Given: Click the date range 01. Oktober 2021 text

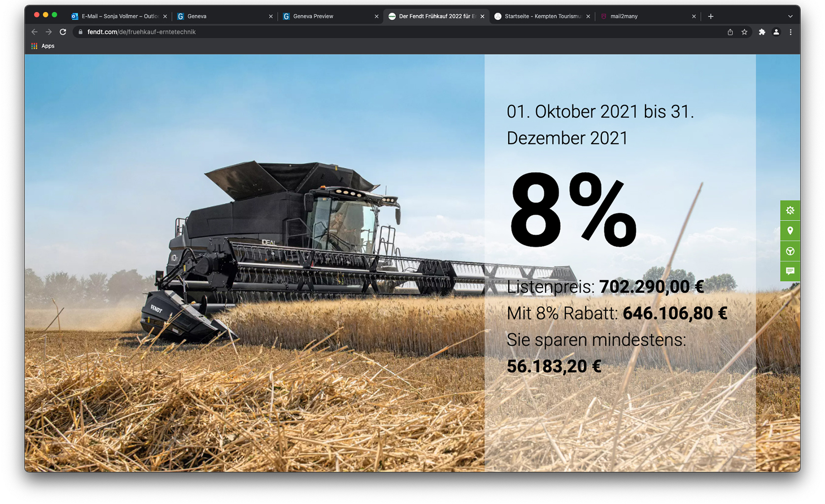Looking at the screenshot, I should click(x=600, y=125).
